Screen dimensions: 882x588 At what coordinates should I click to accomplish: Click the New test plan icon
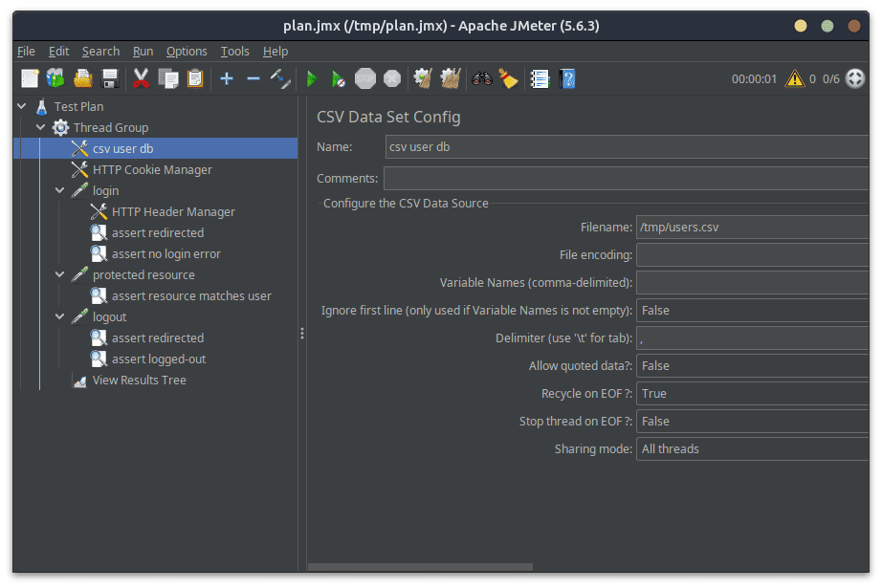click(x=30, y=78)
